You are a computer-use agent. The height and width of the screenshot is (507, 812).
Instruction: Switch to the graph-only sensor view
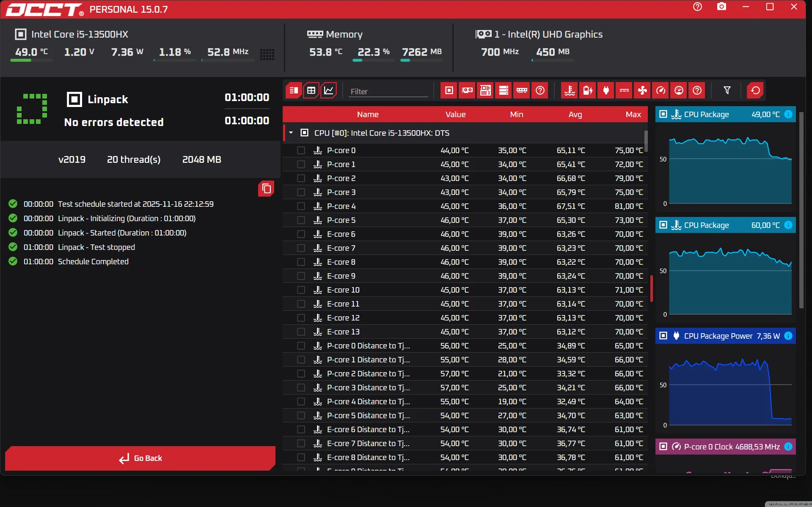329,90
